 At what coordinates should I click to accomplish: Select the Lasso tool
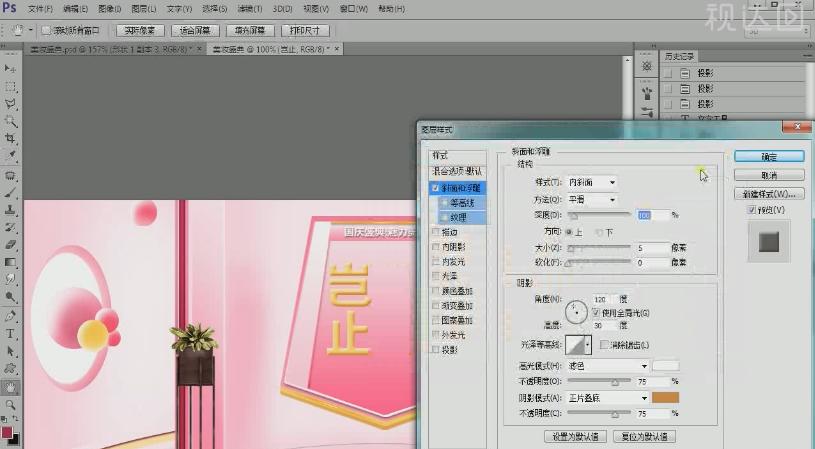click(x=9, y=104)
